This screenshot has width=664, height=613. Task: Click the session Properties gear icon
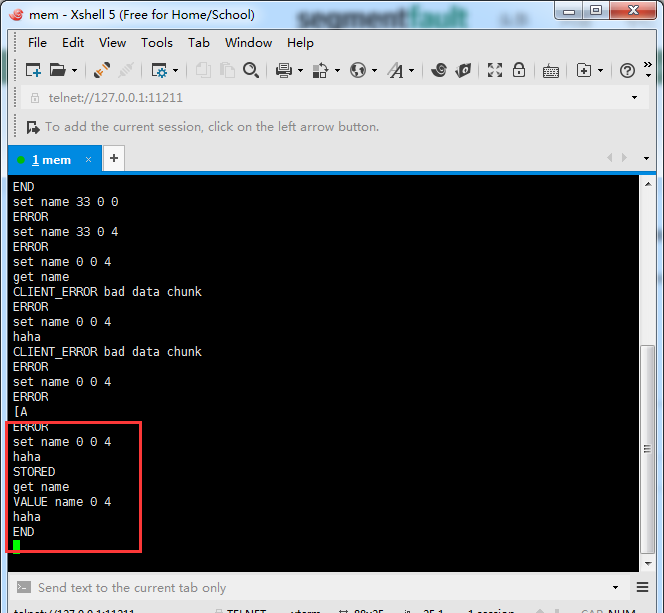coord(158,70)
